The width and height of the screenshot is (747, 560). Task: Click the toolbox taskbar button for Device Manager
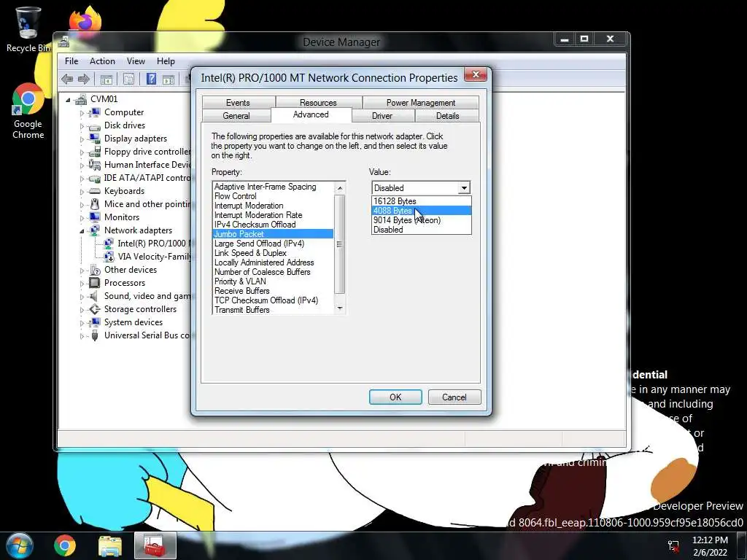tap(155, 545)
